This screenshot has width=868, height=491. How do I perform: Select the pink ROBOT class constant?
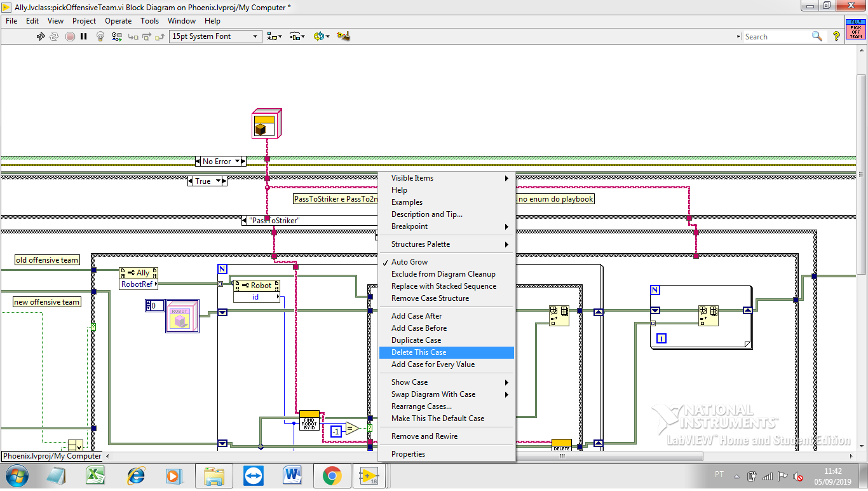tap(182, 316)
